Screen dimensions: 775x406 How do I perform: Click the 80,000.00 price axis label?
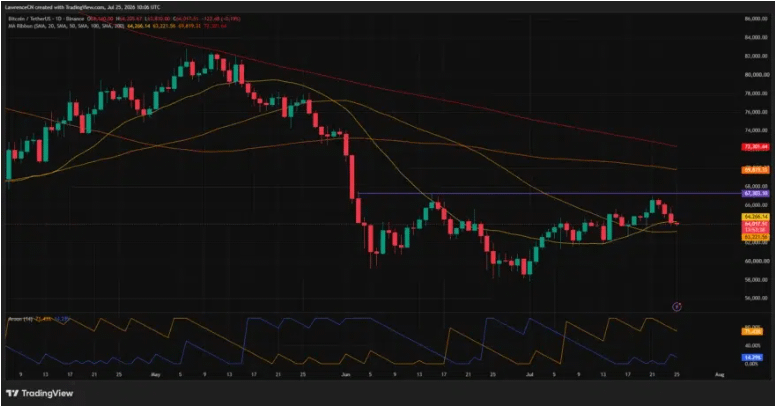pyautogui.click(x=757, y=75)
